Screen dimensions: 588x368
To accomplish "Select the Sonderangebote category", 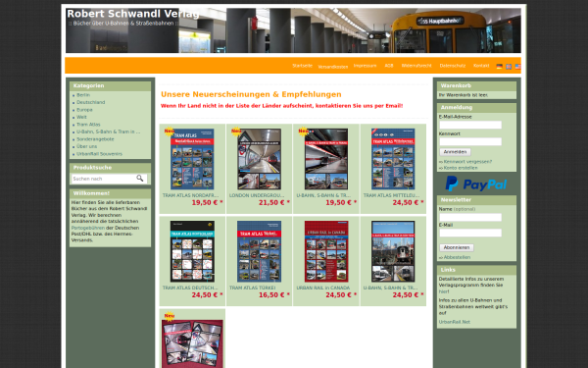I will pyautogui.click(x=95, y=139).
